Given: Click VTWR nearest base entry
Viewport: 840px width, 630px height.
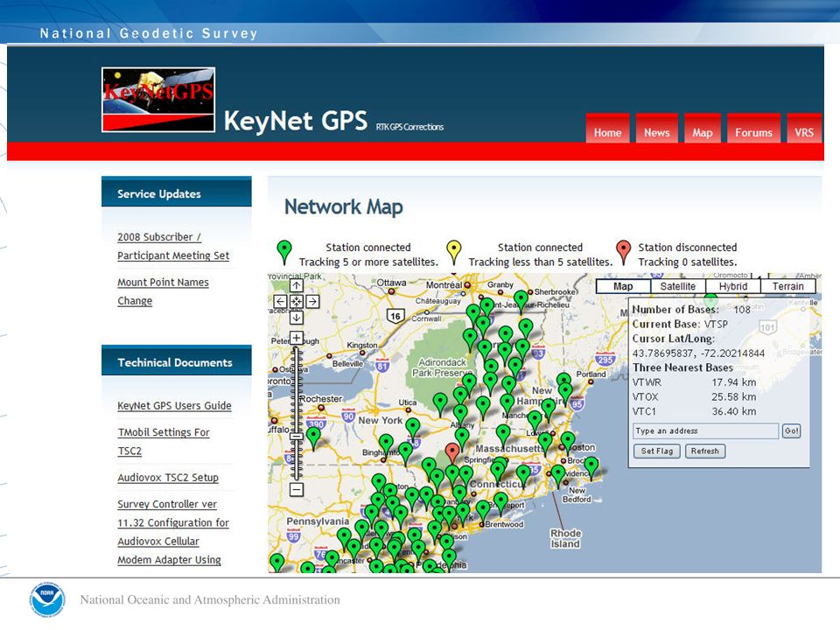Looking at the screenshot, I should pyautogui.click(x=694, y=382).
